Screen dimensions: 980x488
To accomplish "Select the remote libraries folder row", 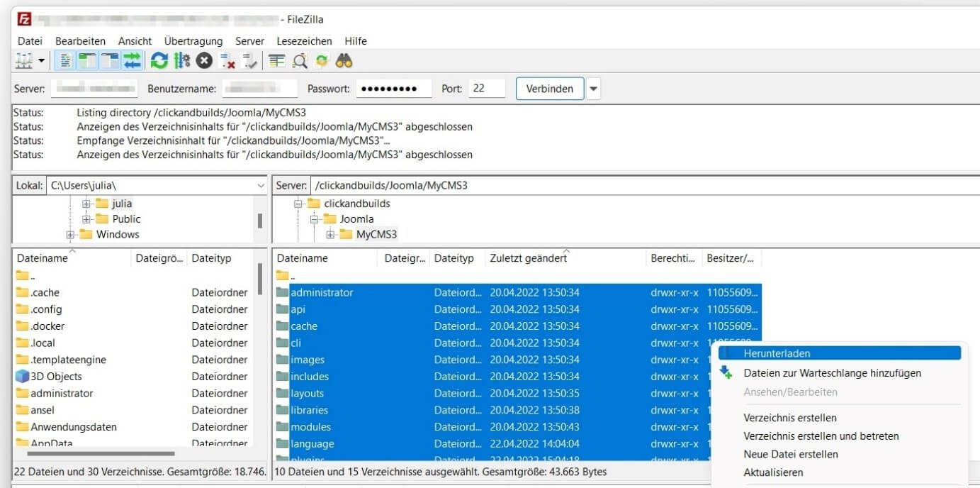I will pyautogui.click(x=517, y=410).
